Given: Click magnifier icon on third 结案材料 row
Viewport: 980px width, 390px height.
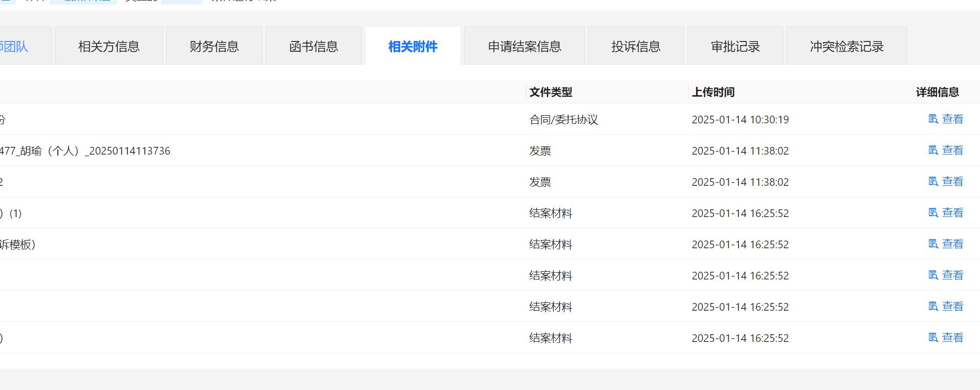Looking at the screenshot, I should [933, 275].
